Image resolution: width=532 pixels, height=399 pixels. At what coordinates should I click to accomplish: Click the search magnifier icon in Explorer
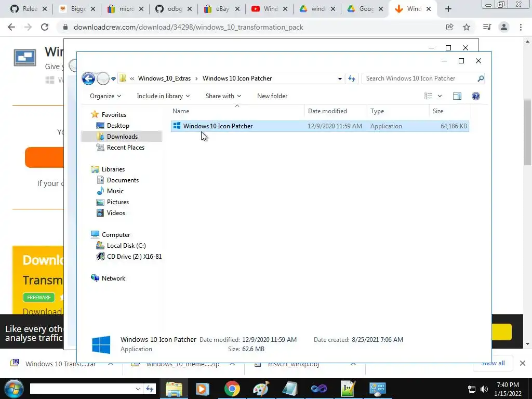click(x=481, y=79)
